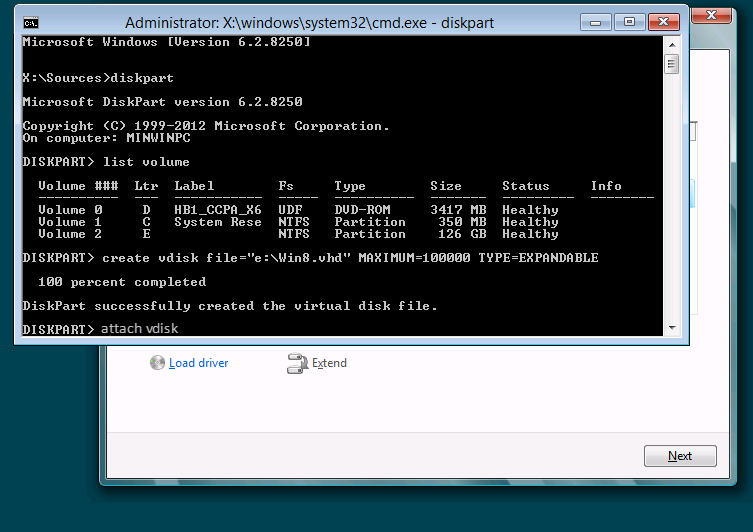Click the console scrollbar thumb
The height and width of the screenshot is (532, 753).
(x=672, y=64)
